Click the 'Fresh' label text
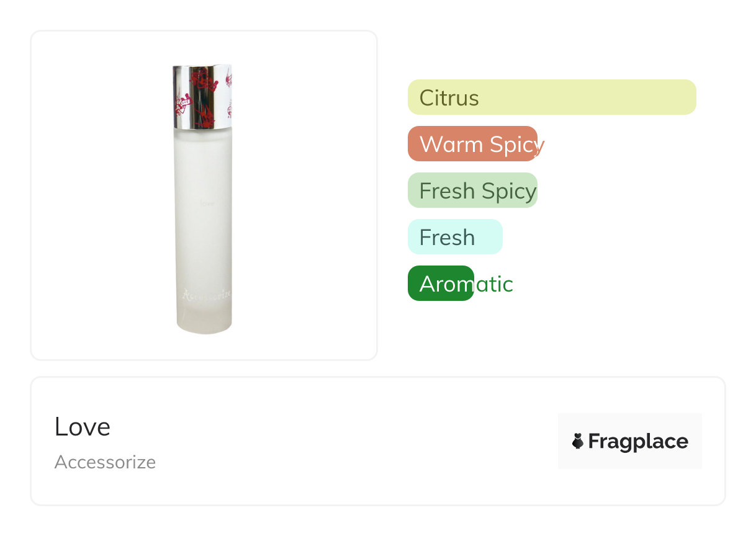 click(x=447, y=238)
